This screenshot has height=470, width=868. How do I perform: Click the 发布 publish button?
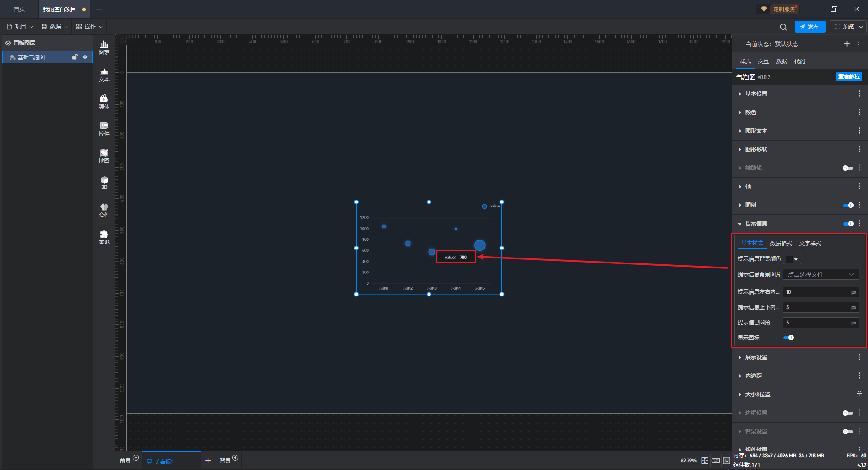click(x=810, y=27)
